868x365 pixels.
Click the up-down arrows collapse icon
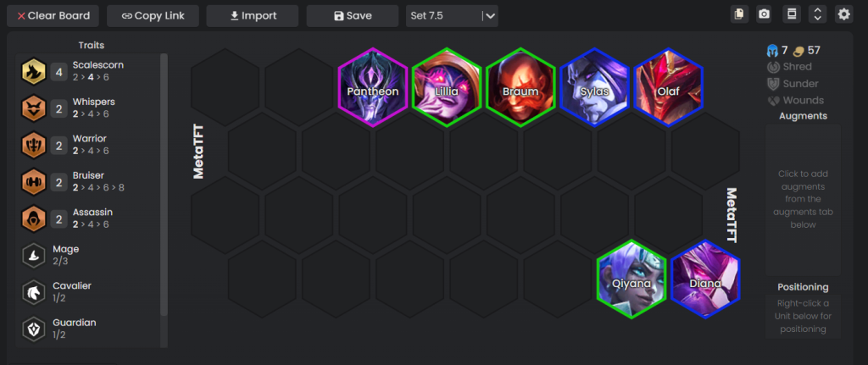pos(818,14)
